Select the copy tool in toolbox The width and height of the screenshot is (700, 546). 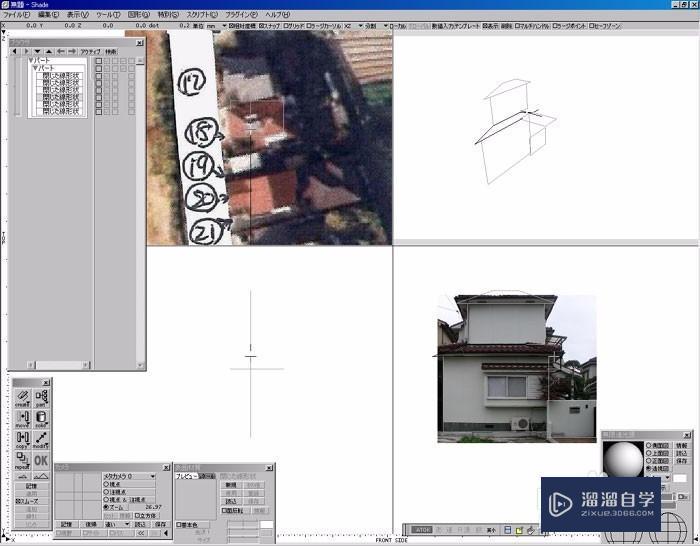[22, 440]
